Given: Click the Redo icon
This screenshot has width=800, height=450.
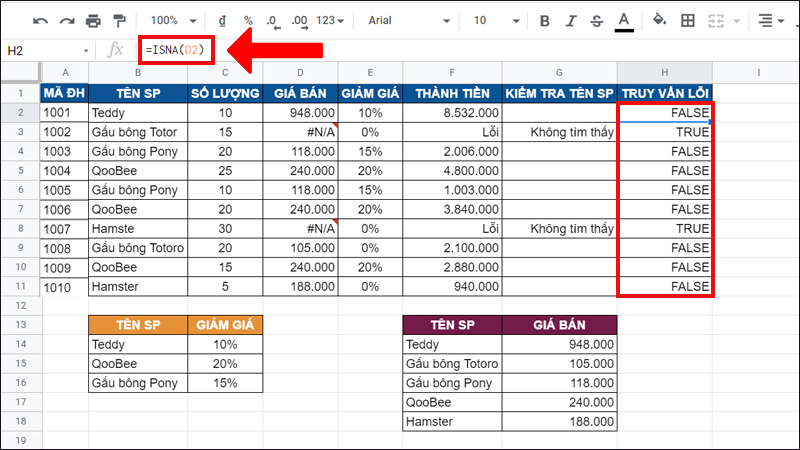Looking at the screenshot, I should pos(67,20).
